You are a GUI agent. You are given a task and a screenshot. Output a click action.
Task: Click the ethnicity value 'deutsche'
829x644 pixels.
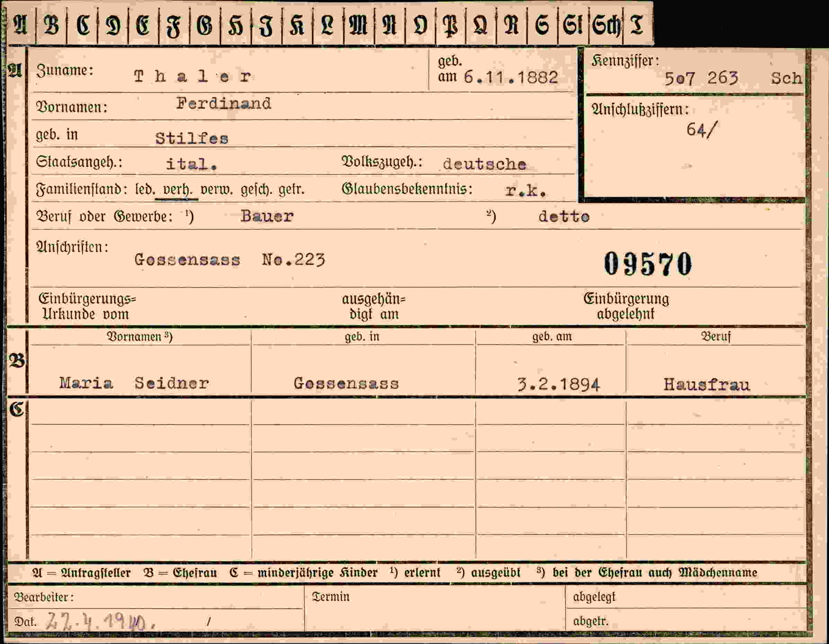pyautogui.click(x=484, y=164)
